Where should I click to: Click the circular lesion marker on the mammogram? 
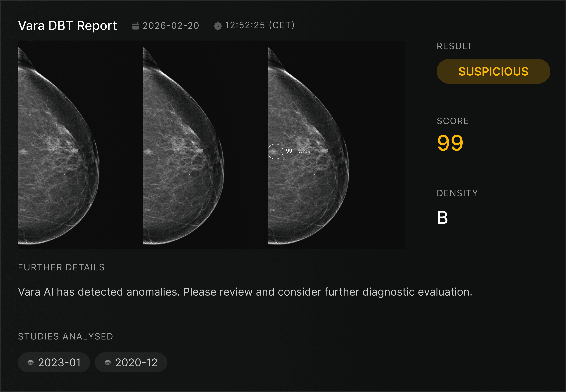(275, 151)
